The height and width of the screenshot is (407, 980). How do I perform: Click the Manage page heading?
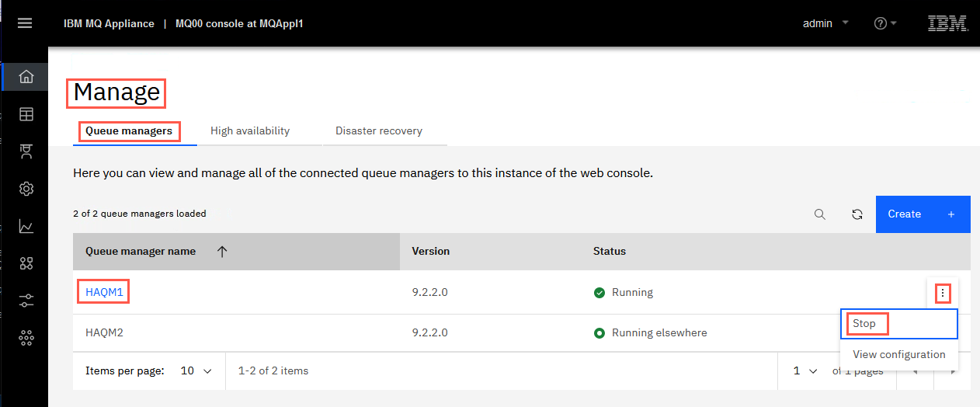116,93
